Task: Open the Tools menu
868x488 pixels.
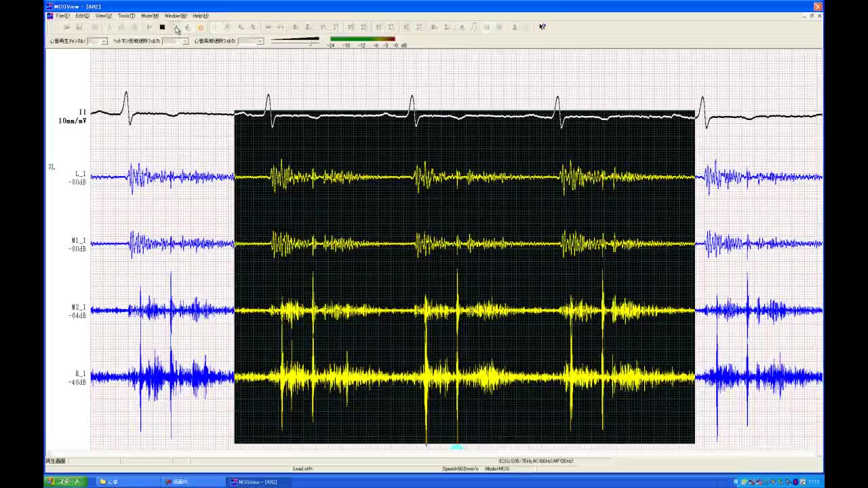Action: coord(125,16)
